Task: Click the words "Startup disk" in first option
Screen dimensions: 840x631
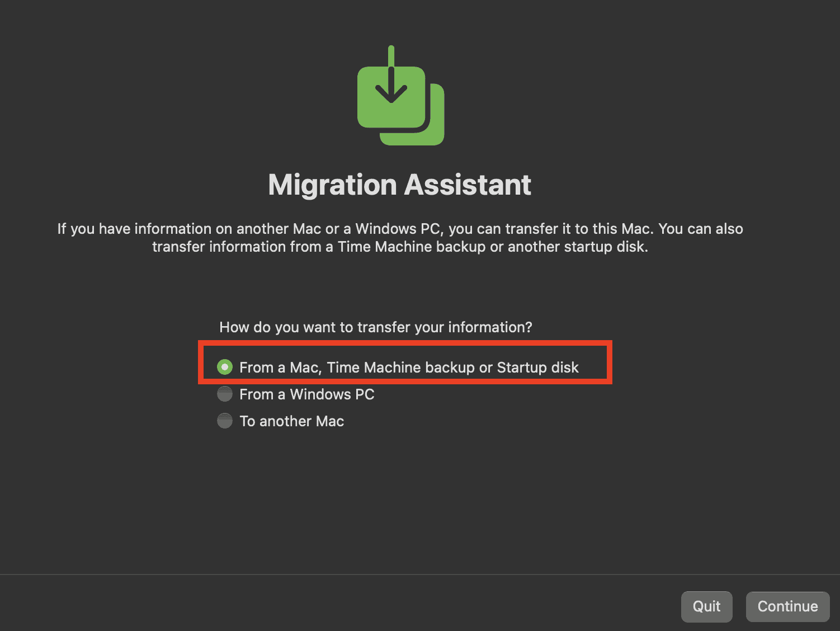Action: coord(537,368)
